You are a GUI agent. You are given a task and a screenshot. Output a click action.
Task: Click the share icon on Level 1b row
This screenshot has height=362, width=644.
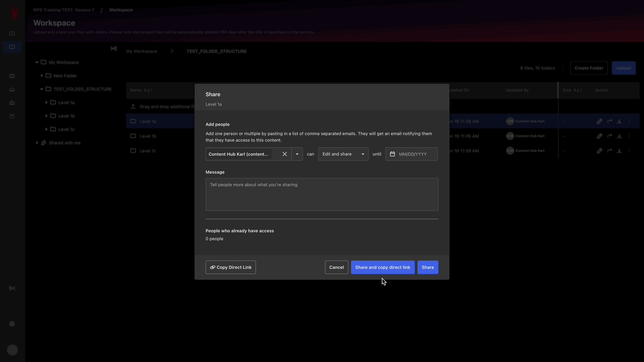click(609, 136)
